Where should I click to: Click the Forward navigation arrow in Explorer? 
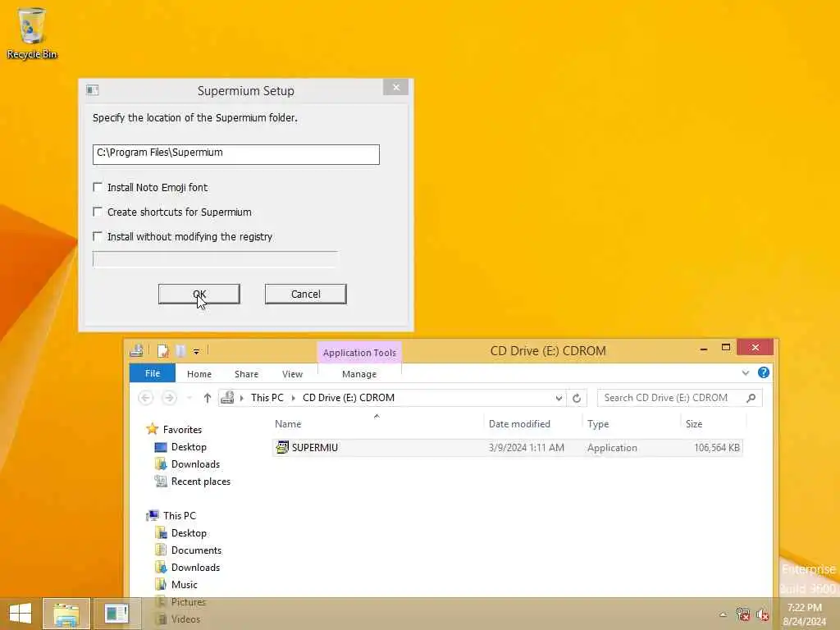(x=169, y=398)
